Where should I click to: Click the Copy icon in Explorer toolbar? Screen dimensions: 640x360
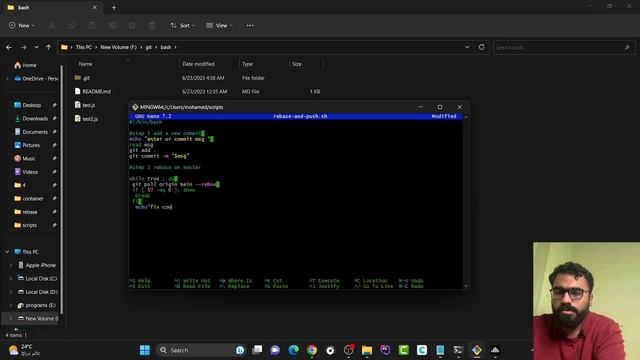point(72,26)
